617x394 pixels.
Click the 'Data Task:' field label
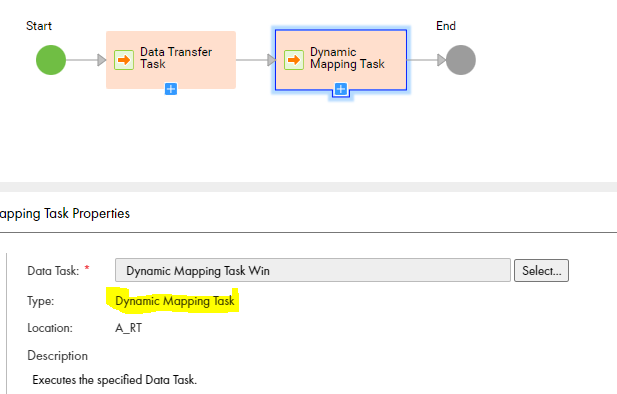(53, 271)
